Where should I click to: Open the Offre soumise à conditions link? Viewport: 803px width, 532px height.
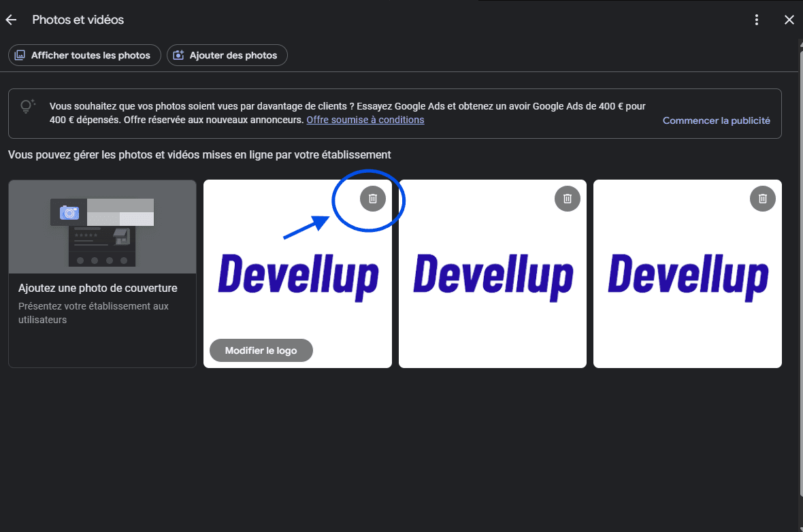click(x=365, y=120)
